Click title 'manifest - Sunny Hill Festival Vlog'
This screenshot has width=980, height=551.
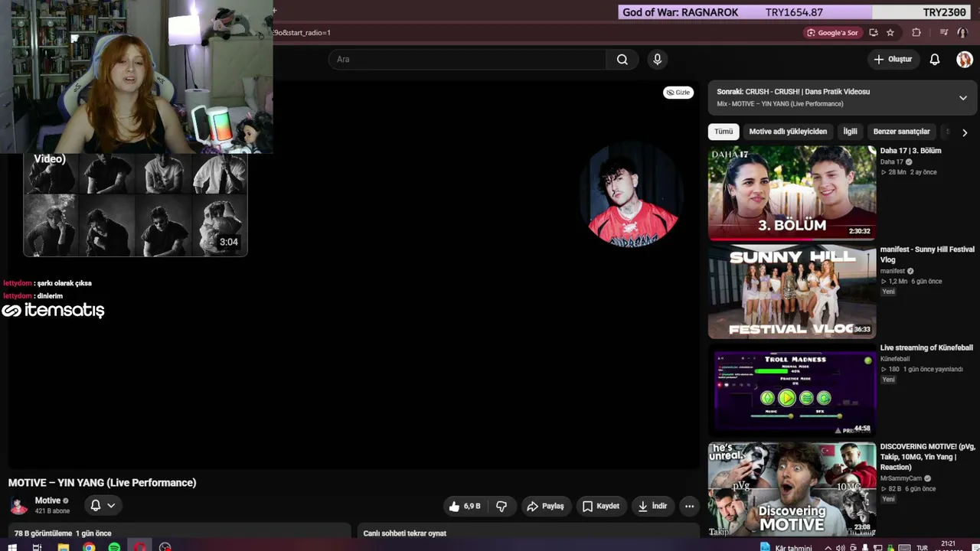[927, 255]
